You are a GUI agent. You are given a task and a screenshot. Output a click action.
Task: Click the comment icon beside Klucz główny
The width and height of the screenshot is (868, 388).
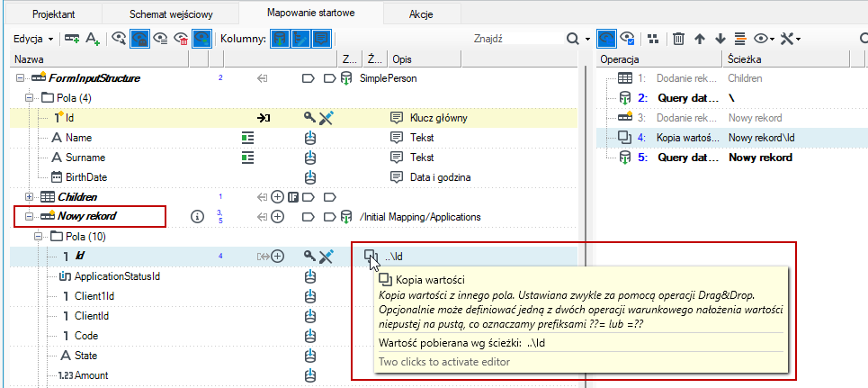point(397,118)
